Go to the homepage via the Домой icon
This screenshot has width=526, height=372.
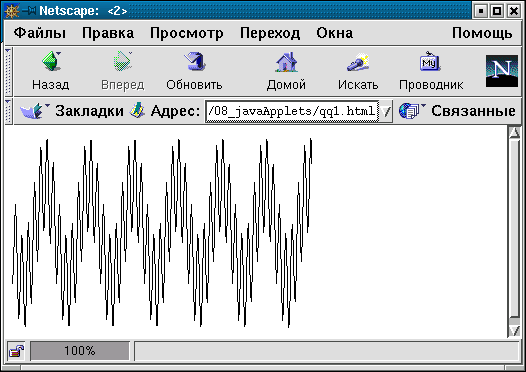coord(286,62)
